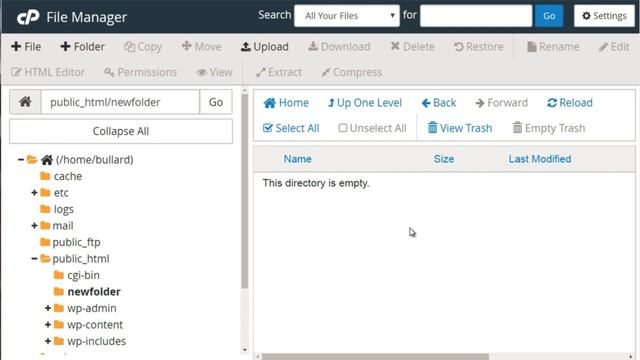Click the View toolbar button
The image size is (640, 360).
pyautogui.click(x=214, y=72)
